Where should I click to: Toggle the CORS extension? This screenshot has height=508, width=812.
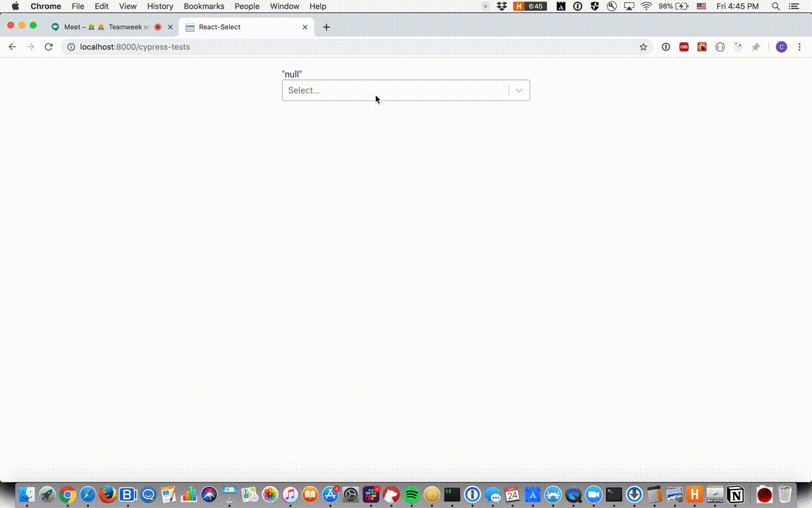point(684,47)
